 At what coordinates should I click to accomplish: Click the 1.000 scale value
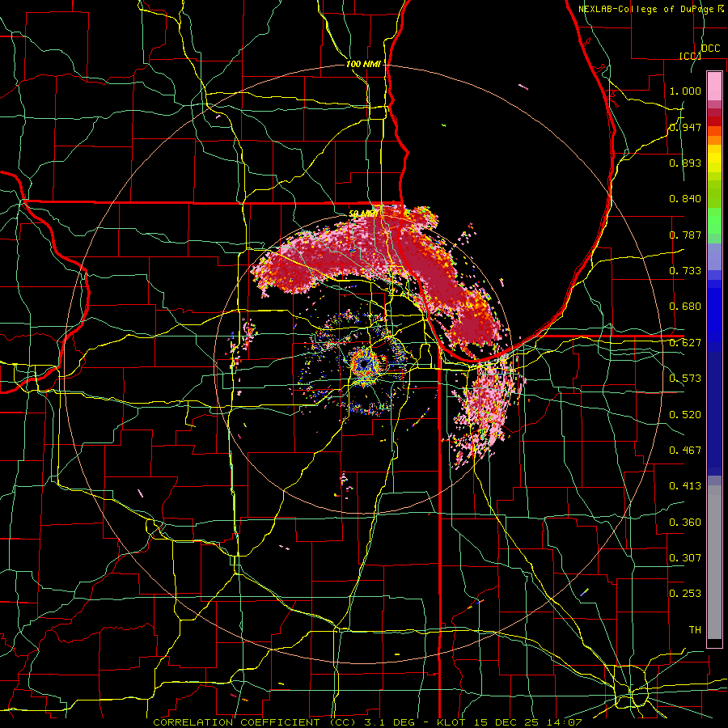(x=685, y=91)
